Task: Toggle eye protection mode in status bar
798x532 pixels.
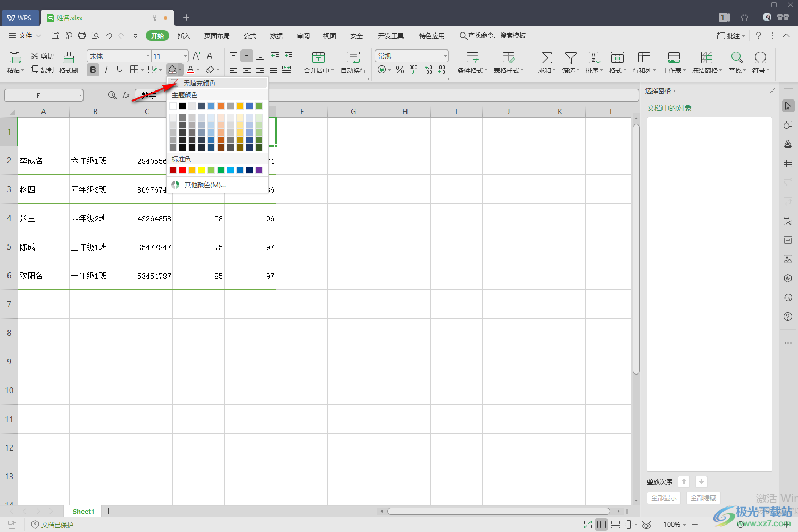Action: [646, 525]
